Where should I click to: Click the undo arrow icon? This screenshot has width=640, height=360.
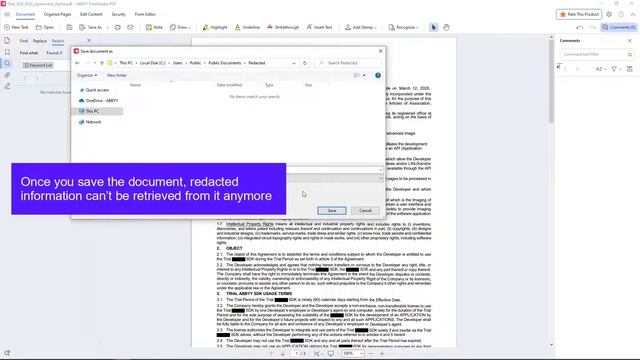[x=580, y=27]
